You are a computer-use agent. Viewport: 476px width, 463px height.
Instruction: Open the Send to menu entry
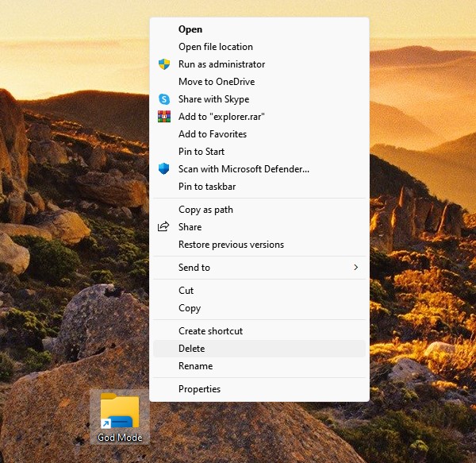tap(259, 268)
